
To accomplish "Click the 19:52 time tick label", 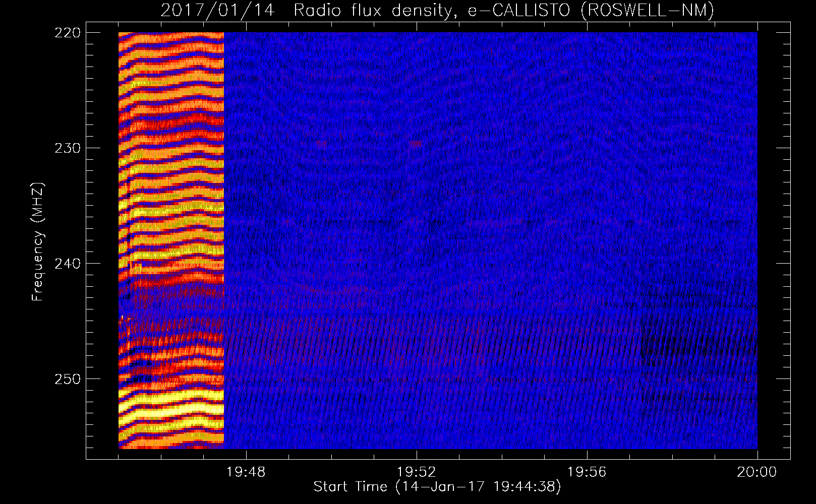I will click(x=417, y=472).
